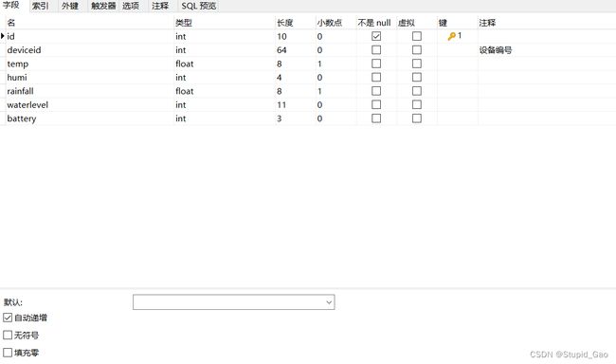Click the int type cell of waterlevel
Image resolution: width=616 pixels, height=364 pixels.
click(225, 104)
